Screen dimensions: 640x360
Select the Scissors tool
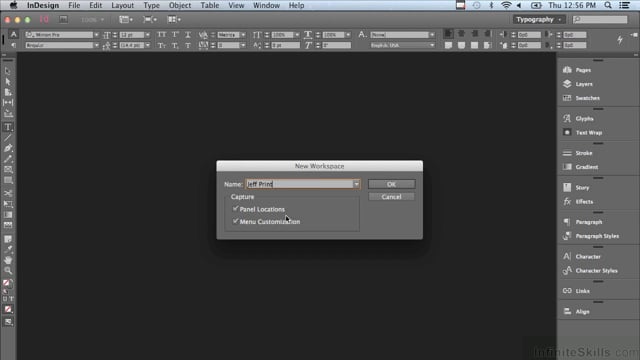pos(8,193)
